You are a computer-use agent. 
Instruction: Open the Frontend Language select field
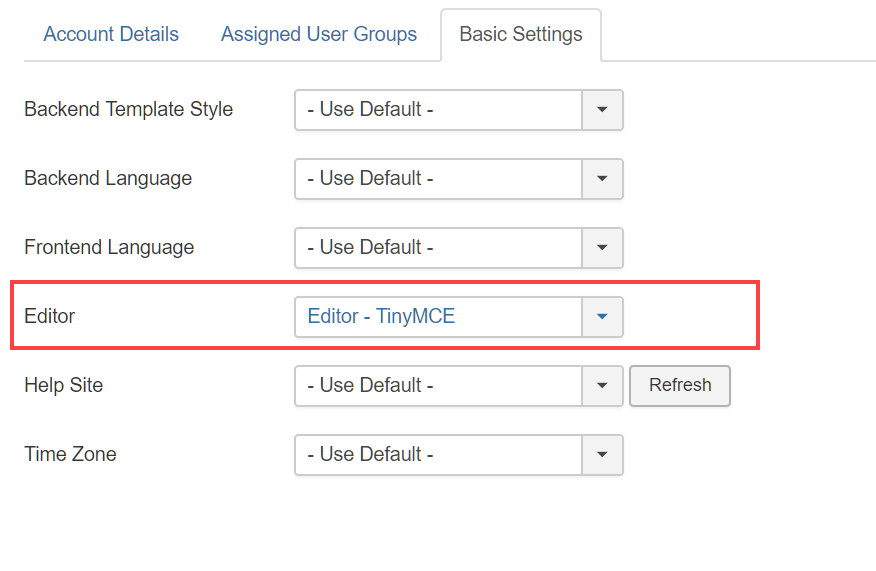(x=459, y=248)
